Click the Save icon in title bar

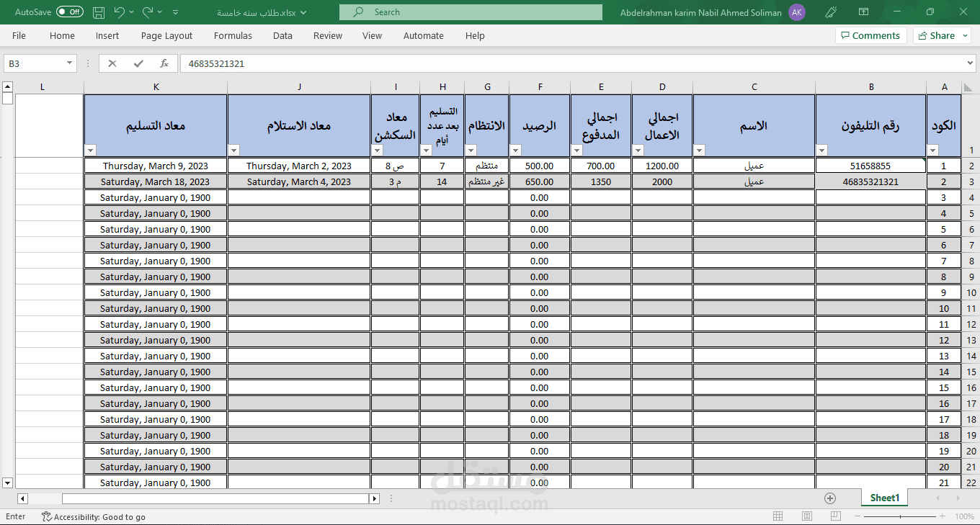click(99, 12)
